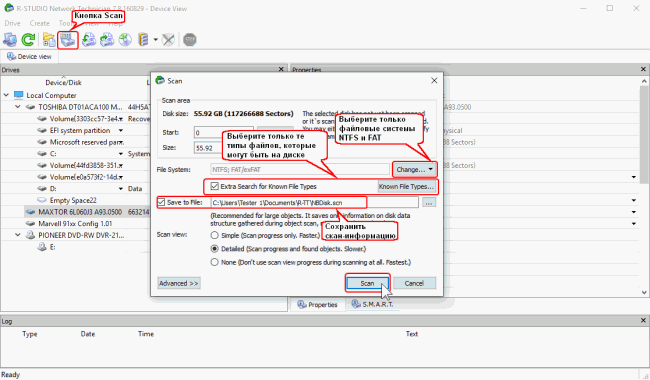Click the Cancel button in Scan dialog
The height and width of the screenshot is (380, 650).
(414, 283)
